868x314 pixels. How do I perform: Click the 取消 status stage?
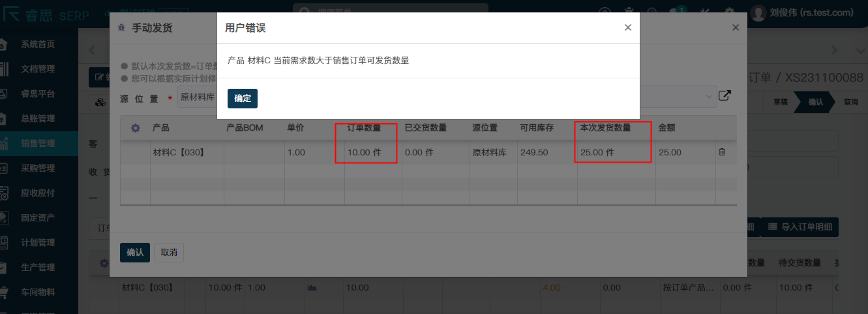click(x=850, y=102)
